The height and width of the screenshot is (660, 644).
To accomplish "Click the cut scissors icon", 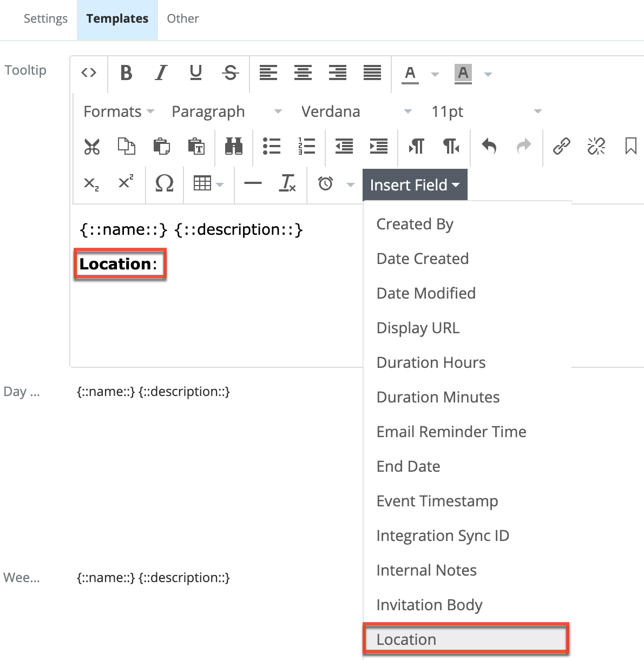I will (x=92, y=146).
